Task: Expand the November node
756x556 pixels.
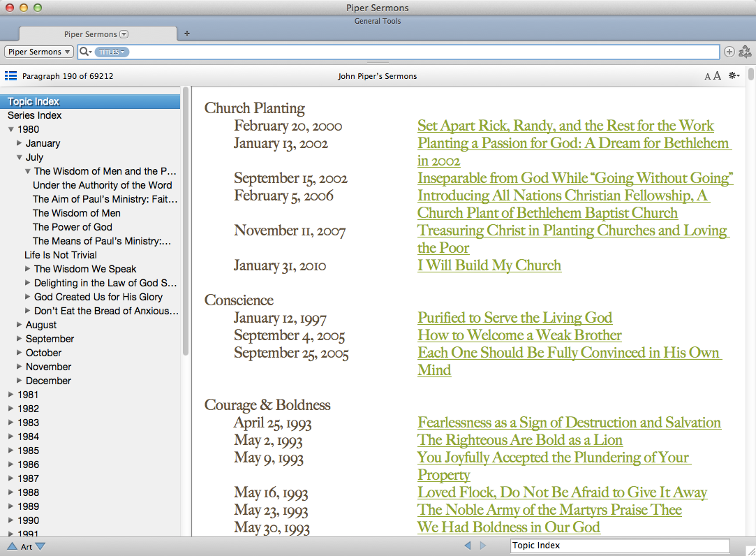Action: coord(20,366)
